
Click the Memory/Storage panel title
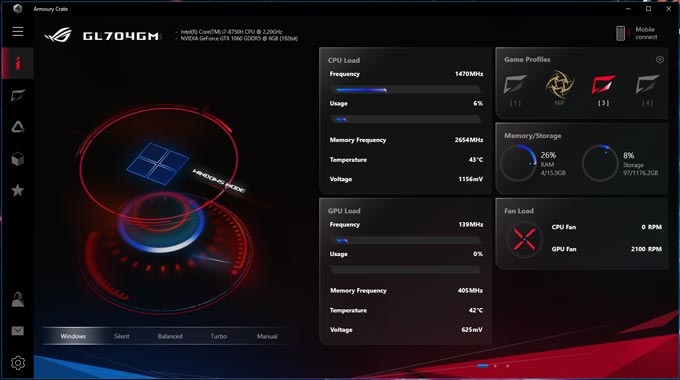(x=533, y=136)
